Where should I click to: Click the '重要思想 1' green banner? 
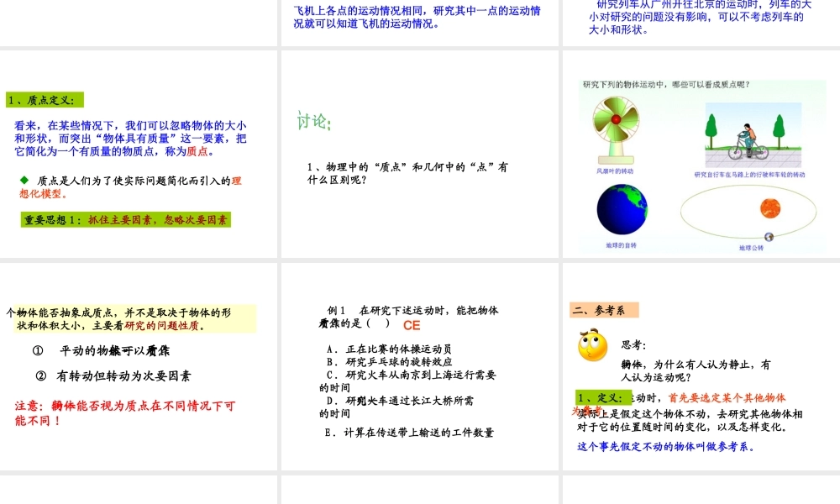[126, 219]
